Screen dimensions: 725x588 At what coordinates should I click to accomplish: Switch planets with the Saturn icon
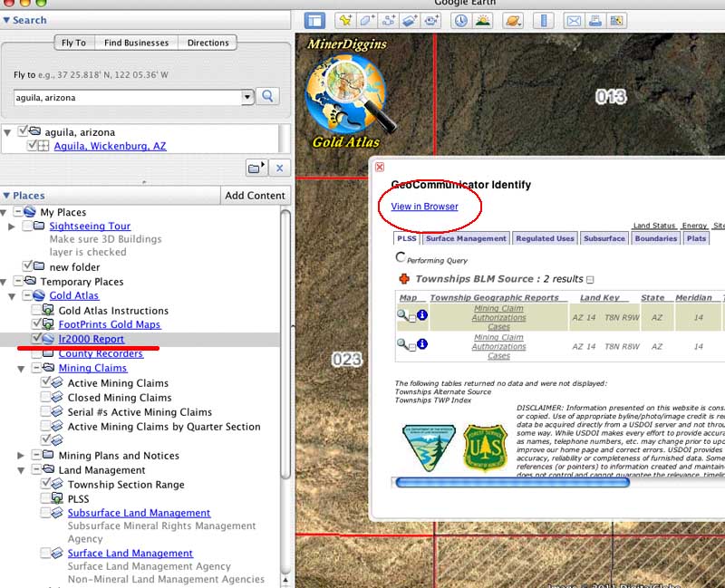coord(513,21)
